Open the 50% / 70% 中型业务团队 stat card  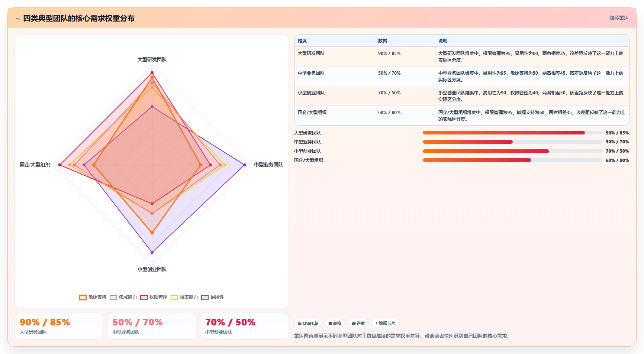(152, 326)
